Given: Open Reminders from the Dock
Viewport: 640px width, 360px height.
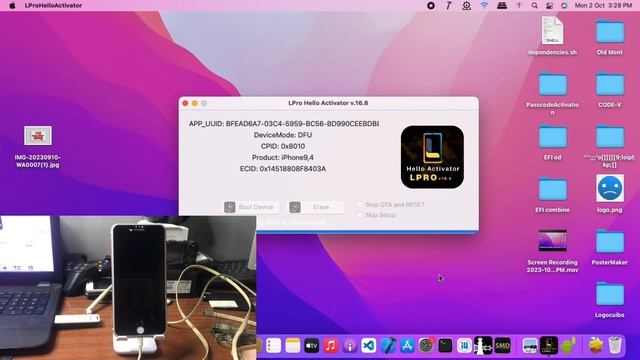Looking at the screenshot, I should 273,346.
